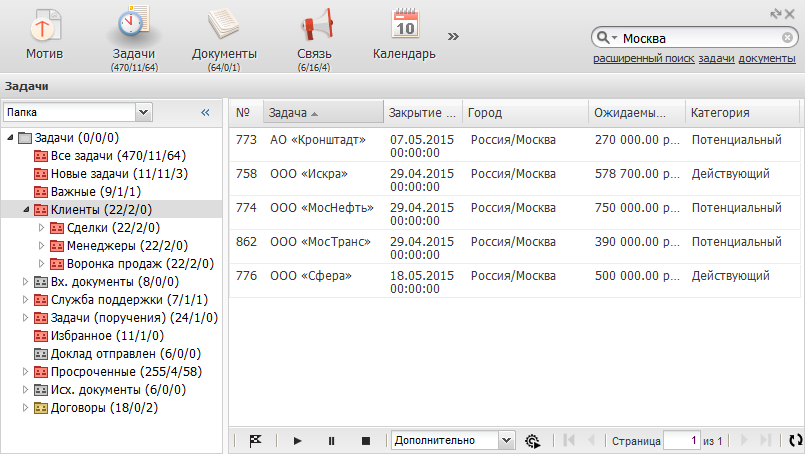This screenshot has width=805, height=454.
Task: Expand the Договоры folder arrow
Action: click(x=25, y=407)
